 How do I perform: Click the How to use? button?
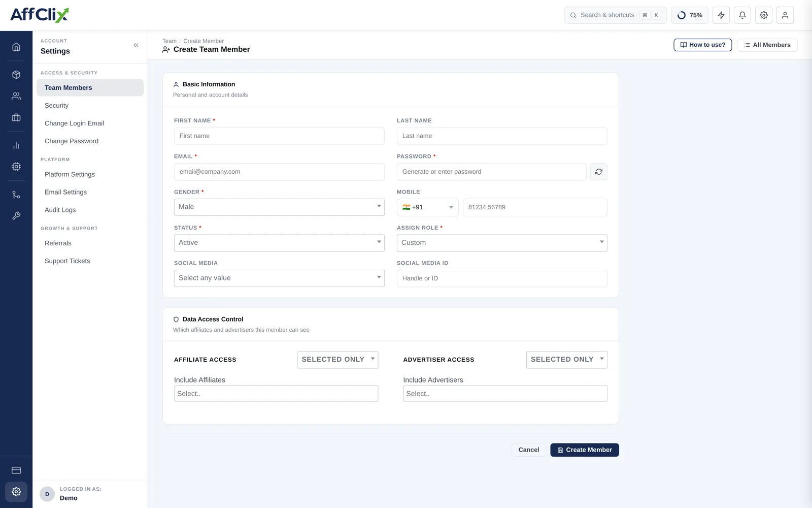pos(703,45)
